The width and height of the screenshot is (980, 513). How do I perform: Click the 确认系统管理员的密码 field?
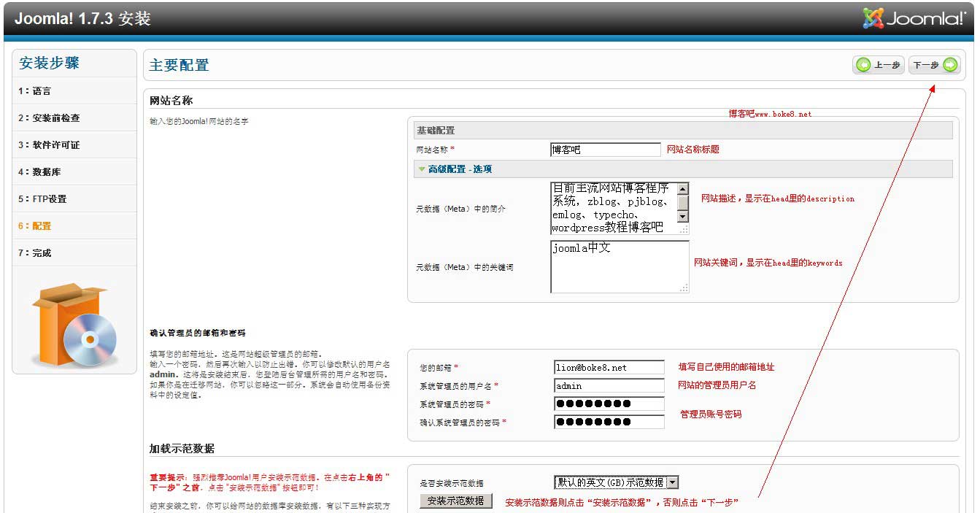pos(609,422)
